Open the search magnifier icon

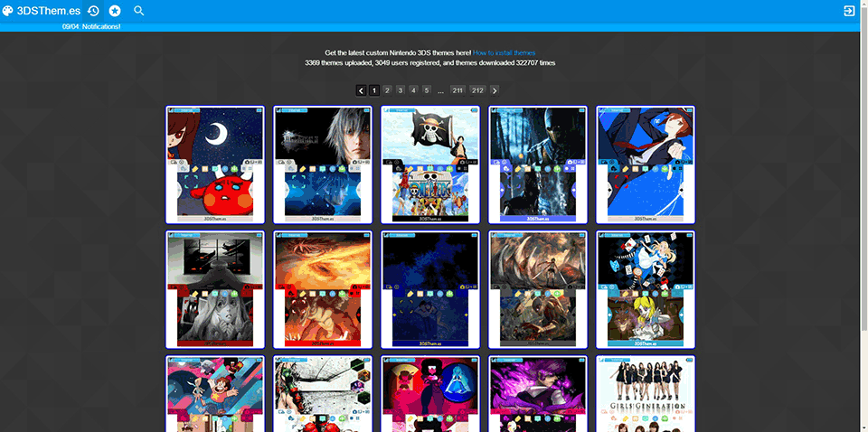(139, 11)
